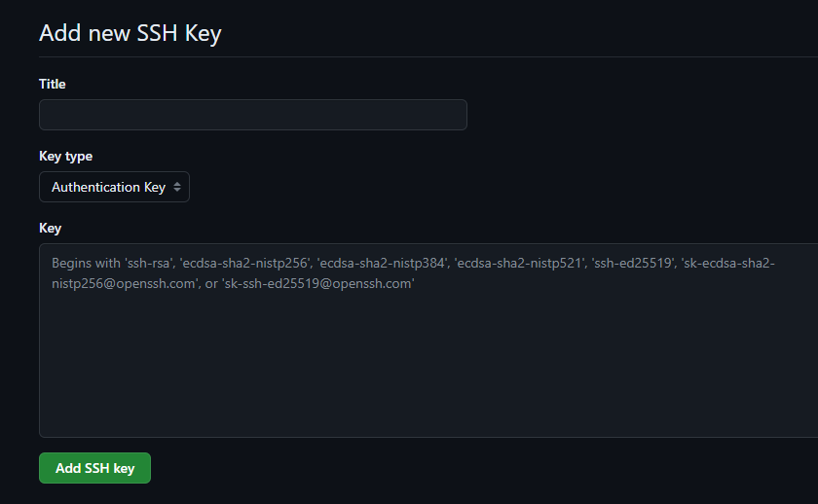The image size is (818, 504).
Task: Select 'Authentication Key' text in the selector
Action: point(108,187)
